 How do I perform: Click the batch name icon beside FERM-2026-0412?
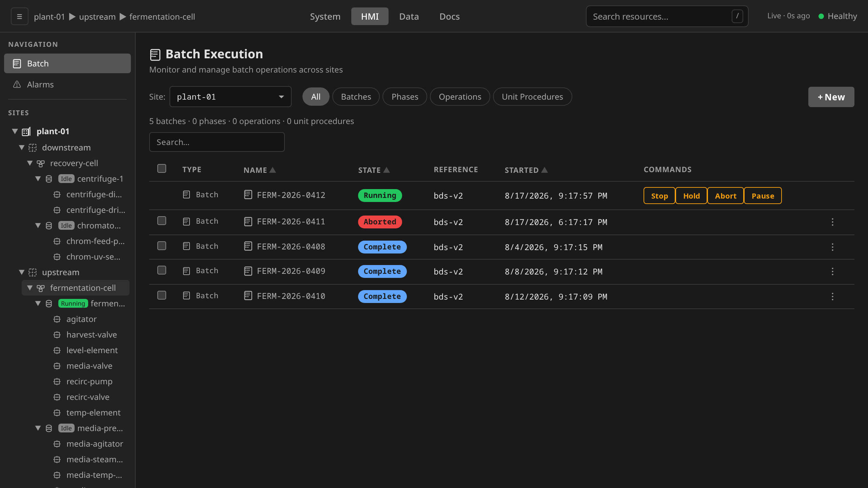248,195
